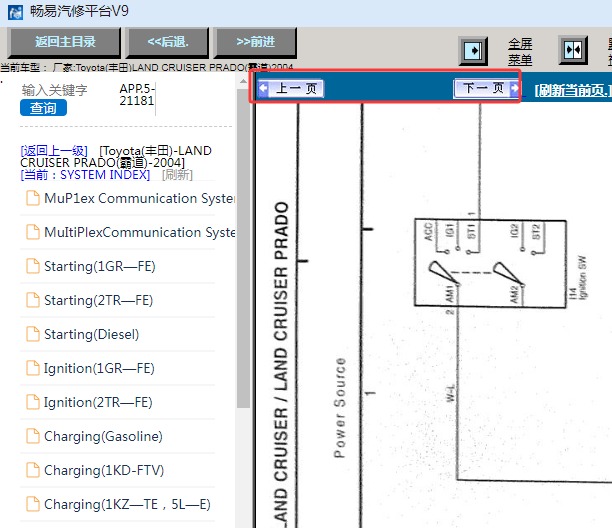This screenshot has height=528, width=612.
Task: Click the 返回主目录 button
Action: tap(64, 42)
